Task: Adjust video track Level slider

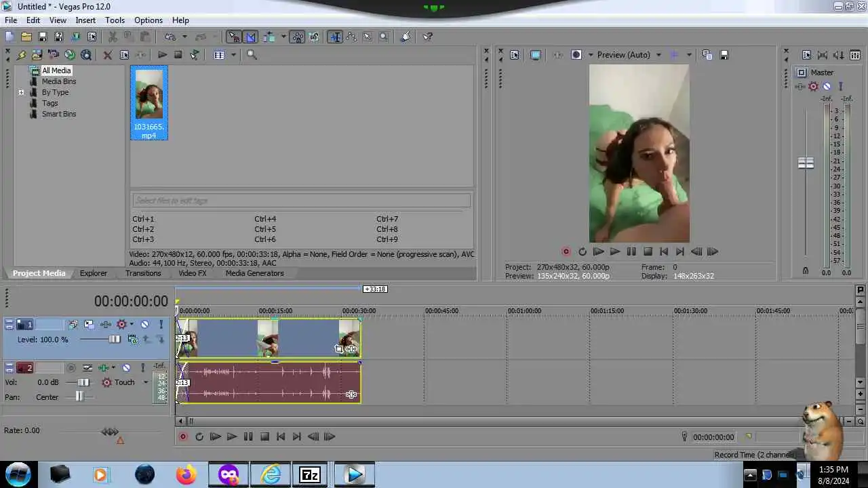Action: 115,340
